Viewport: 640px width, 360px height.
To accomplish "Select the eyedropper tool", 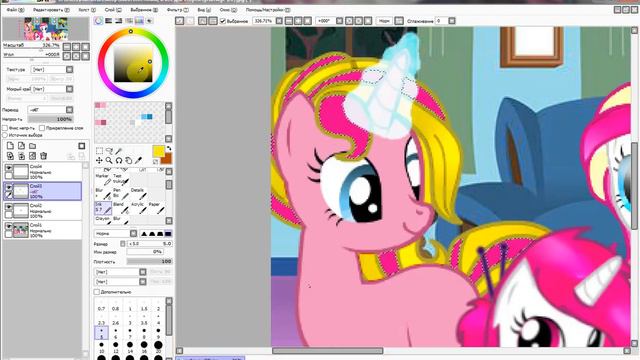I will click(138, 160).
